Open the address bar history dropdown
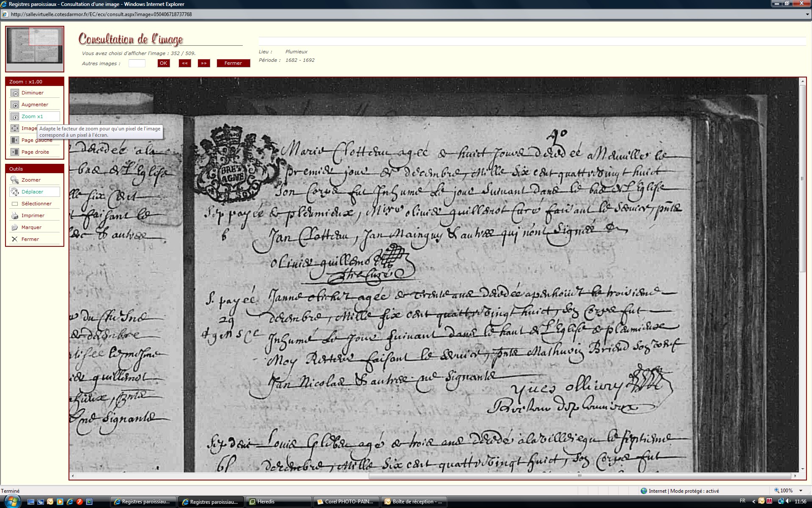This screenshot has height=508, width=812. click(x=807, y=14)
